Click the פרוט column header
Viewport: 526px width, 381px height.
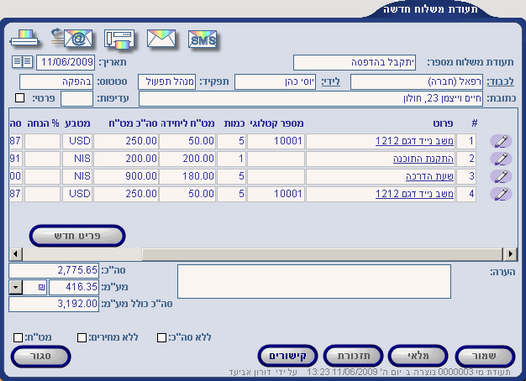tap(443, 123)
